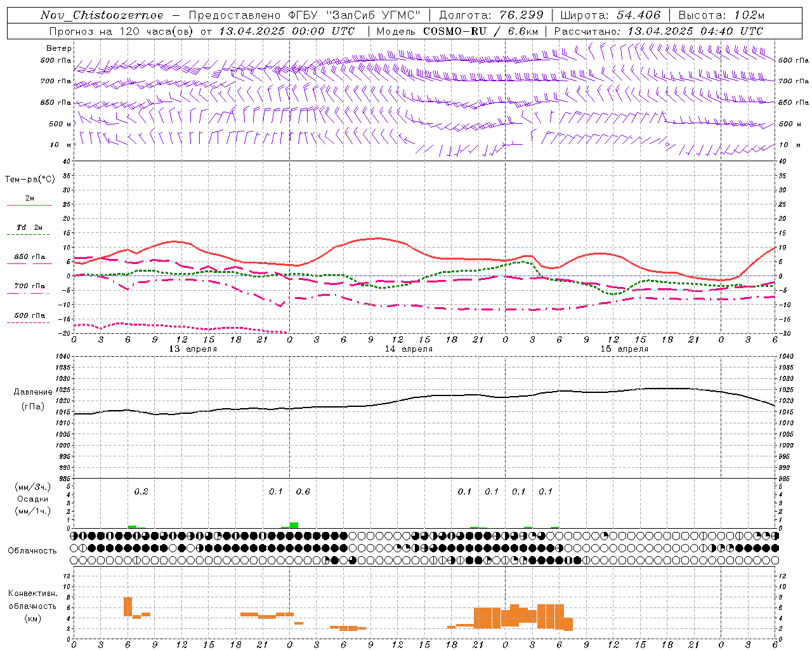Click the 0.6 precipitation value
Screen dimensions: 812x650
point(303,491)
